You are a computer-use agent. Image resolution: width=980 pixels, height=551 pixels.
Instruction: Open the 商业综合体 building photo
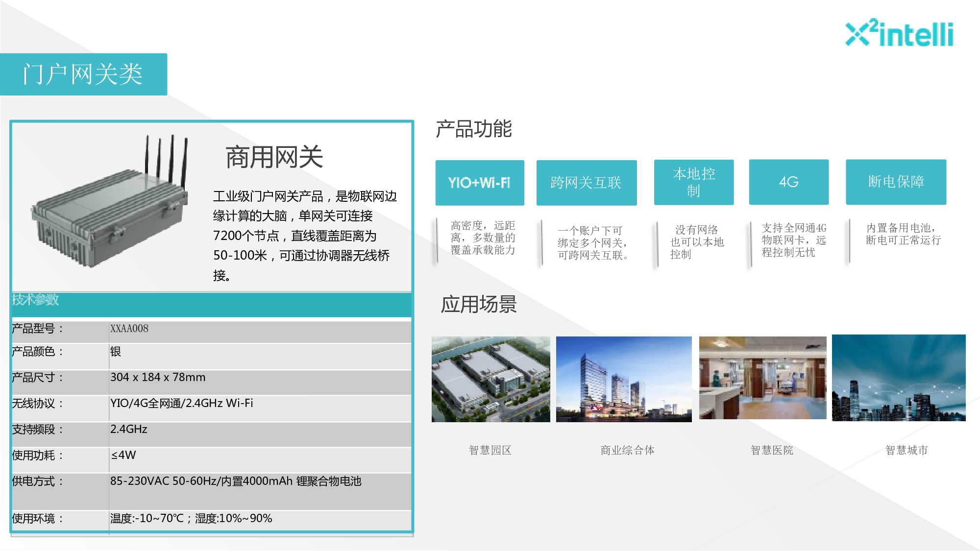click(x=624, y=379)
